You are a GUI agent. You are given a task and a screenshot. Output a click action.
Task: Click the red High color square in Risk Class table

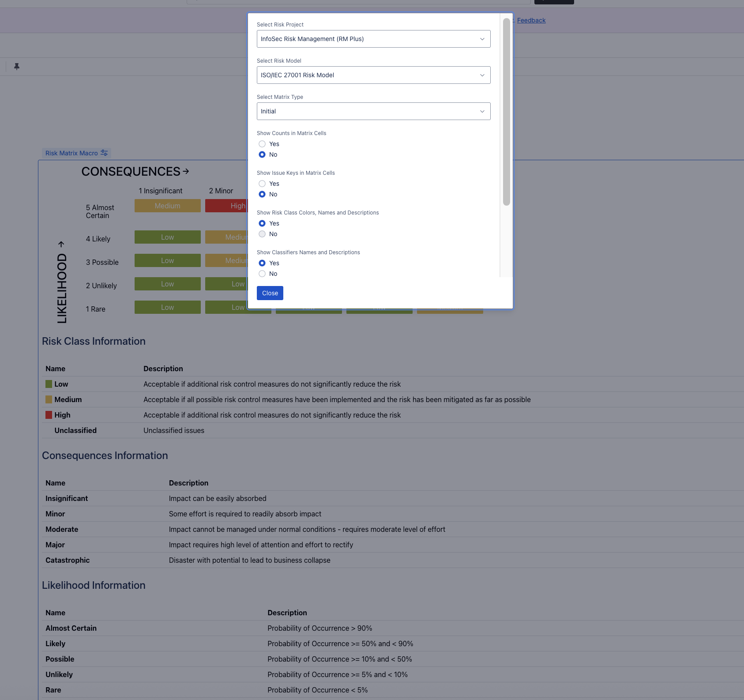coord(49,415)
